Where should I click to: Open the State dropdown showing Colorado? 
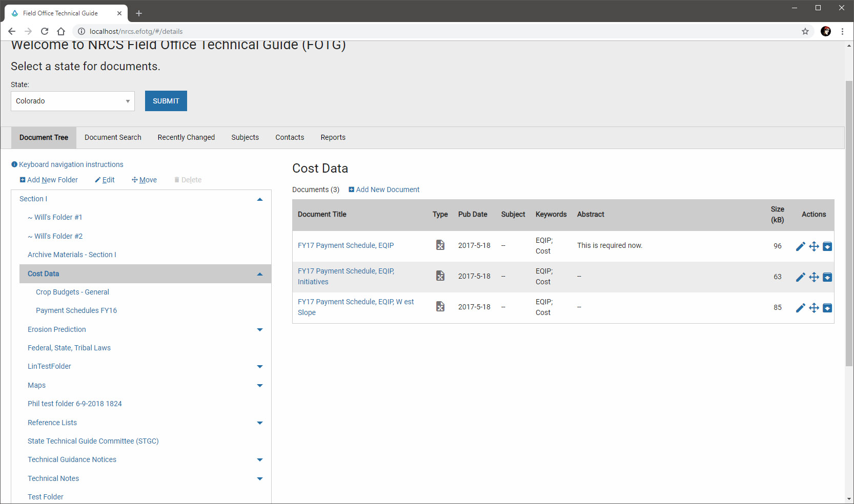tap(73, 101)
